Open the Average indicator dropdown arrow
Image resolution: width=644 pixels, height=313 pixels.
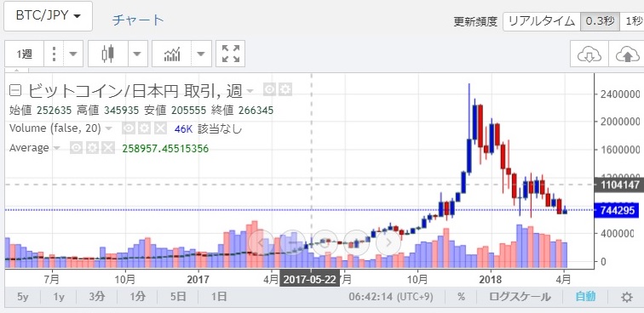tap(57, 148)
